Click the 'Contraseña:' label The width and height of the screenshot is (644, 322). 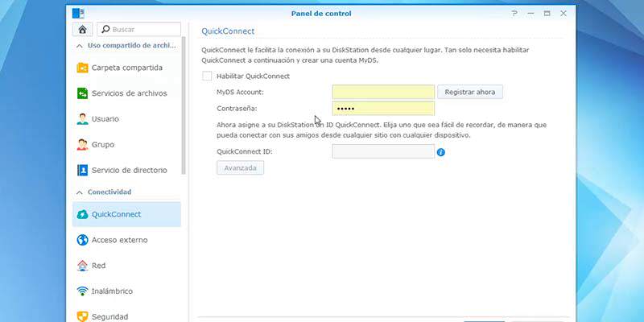pos(237,109)
